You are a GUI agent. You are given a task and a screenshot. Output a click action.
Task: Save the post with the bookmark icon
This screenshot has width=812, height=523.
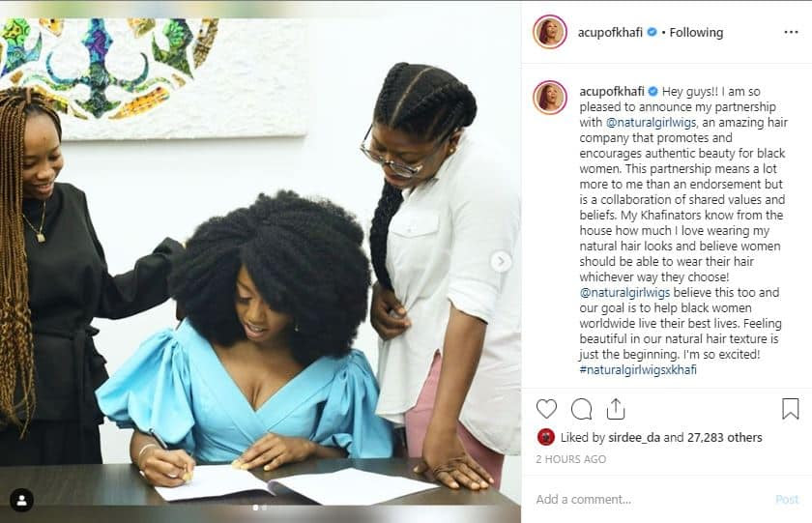791,409
